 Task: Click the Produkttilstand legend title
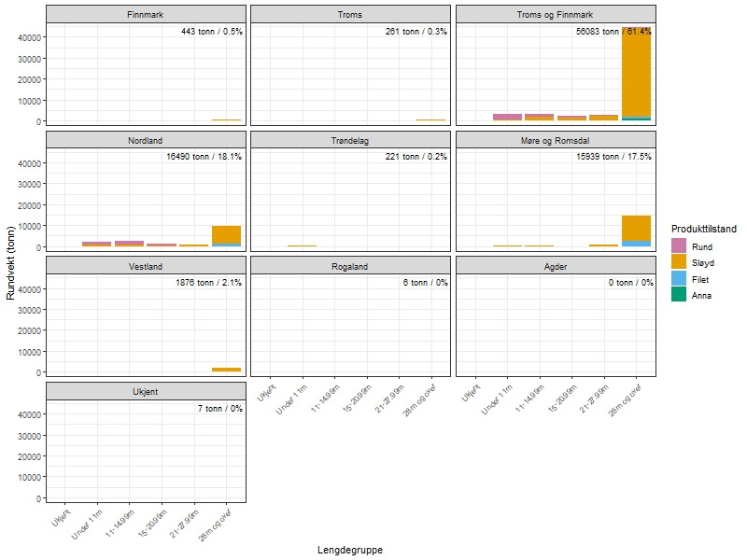pyautogui.click(x=703, y=229)
